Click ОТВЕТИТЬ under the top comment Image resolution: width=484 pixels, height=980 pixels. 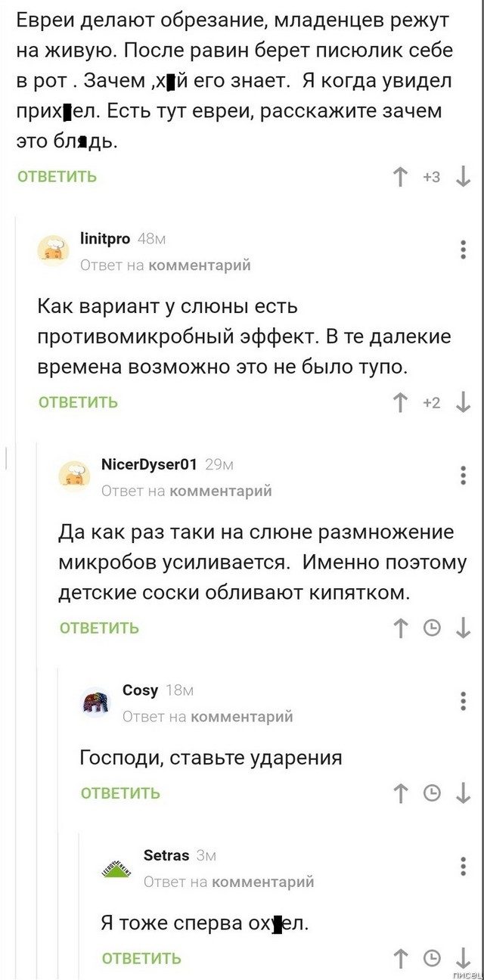tap(55, 175)
